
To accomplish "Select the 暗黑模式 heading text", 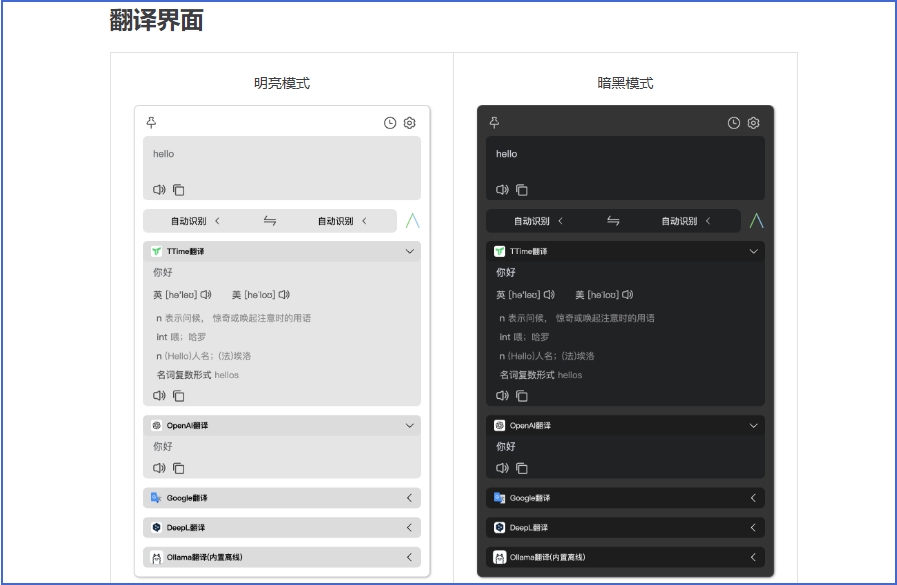I will (625, 83).
